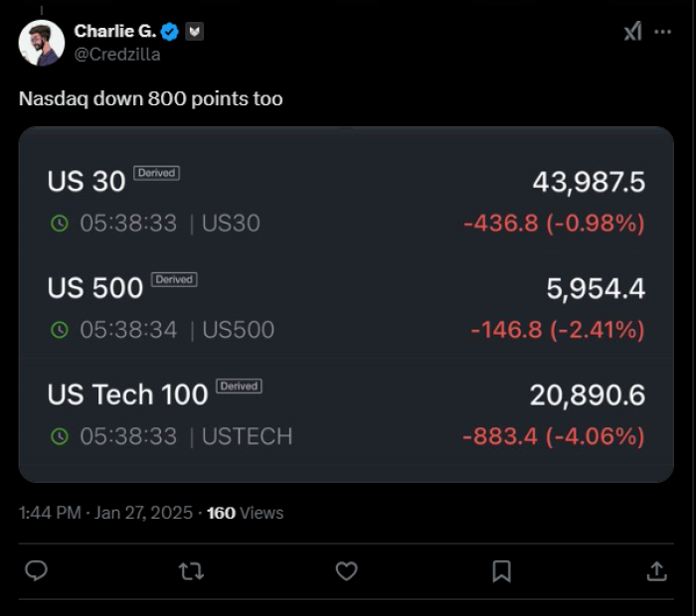The width and height of the screenshot is (696, 616).
Task: Bookmark this post
Action: 501,571
